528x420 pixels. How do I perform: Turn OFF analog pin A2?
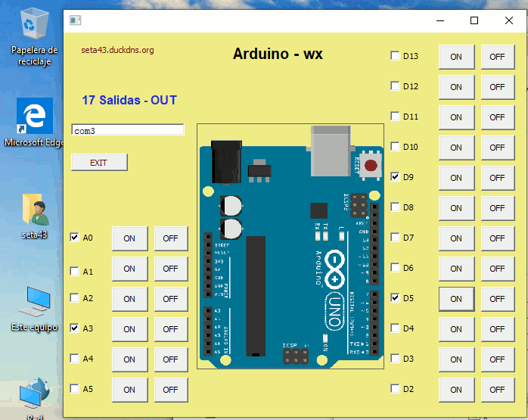(x=171, y=299)
